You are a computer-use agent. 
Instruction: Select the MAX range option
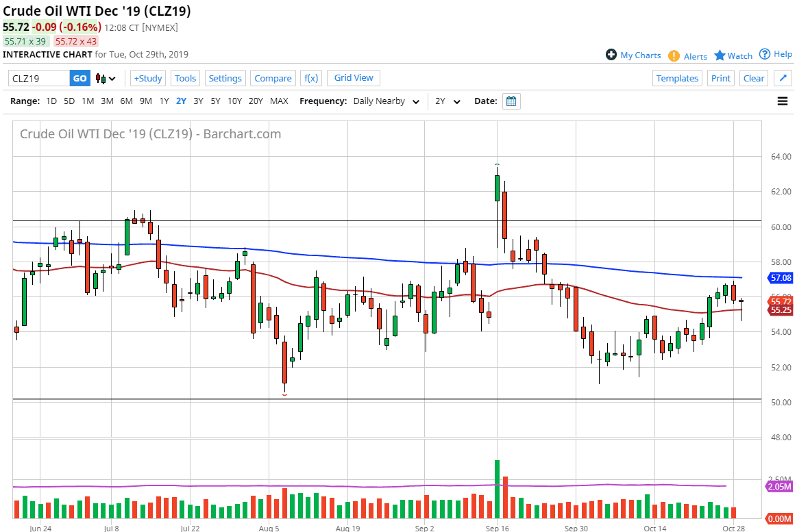click(279, 101)
